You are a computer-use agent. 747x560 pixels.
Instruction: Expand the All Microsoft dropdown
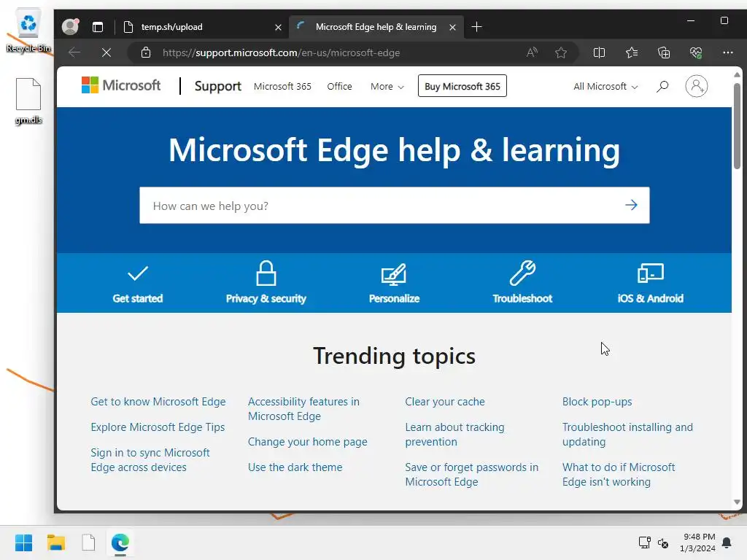pyautogui.click(x=605, y=87)
